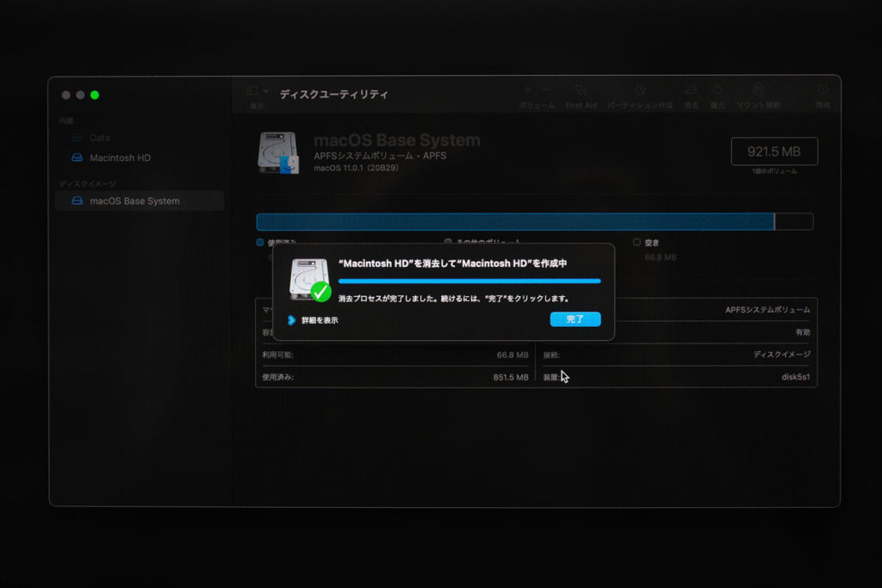Run First Aid from the toolbar
882x588 pixels.
coord(581,96)
